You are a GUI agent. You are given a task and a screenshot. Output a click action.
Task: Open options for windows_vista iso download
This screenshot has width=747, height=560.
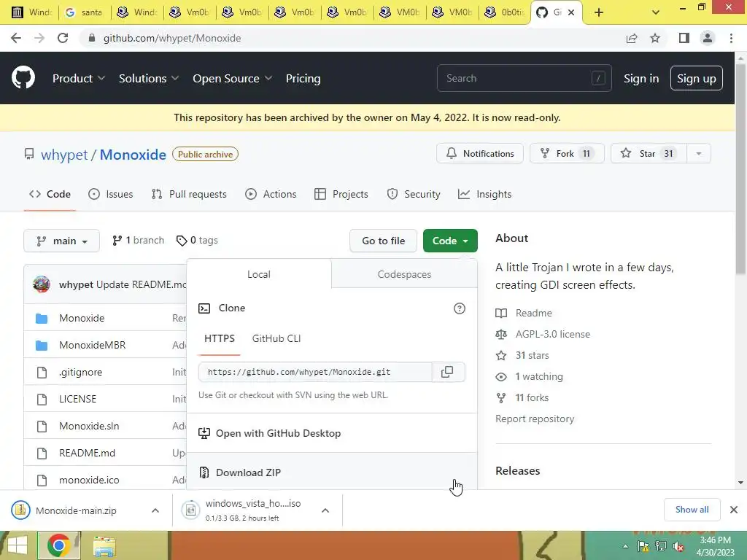325,510
